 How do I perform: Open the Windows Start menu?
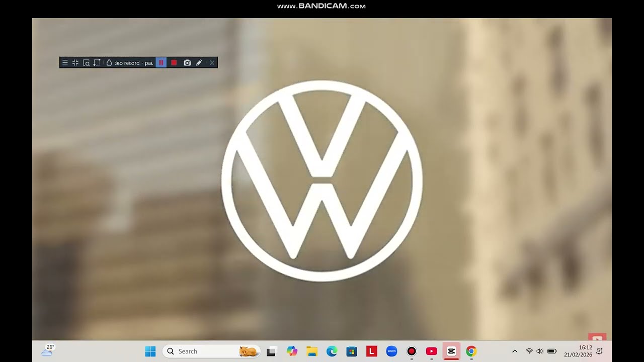point(150,351)
